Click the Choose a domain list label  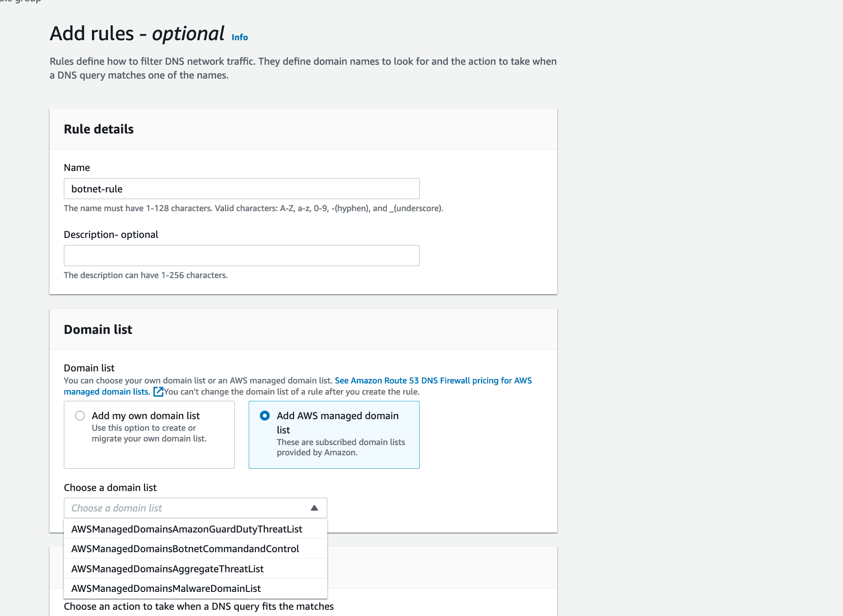coord(110,487)
